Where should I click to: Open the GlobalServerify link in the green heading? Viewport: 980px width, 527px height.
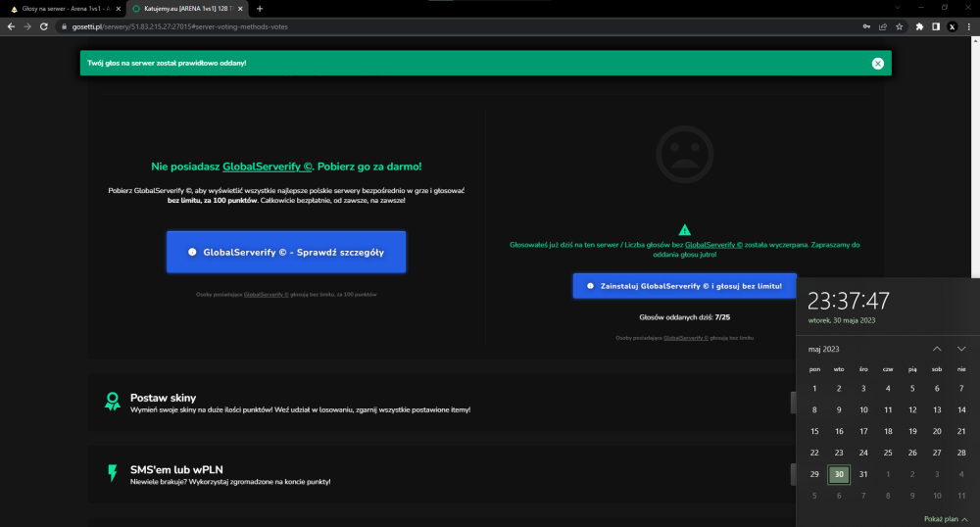(268, 167)
